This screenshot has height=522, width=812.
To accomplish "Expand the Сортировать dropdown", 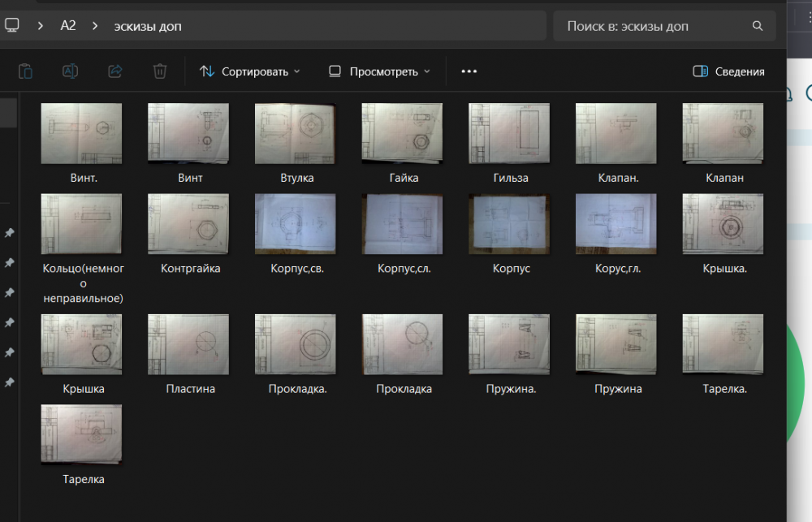I will pos(250,71).
